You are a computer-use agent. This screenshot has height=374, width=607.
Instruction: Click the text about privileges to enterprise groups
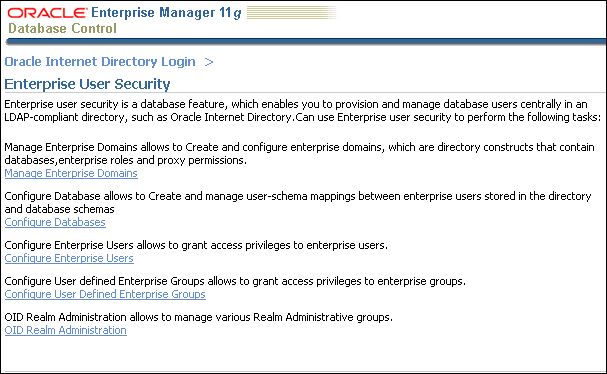[x=235, y=281]
